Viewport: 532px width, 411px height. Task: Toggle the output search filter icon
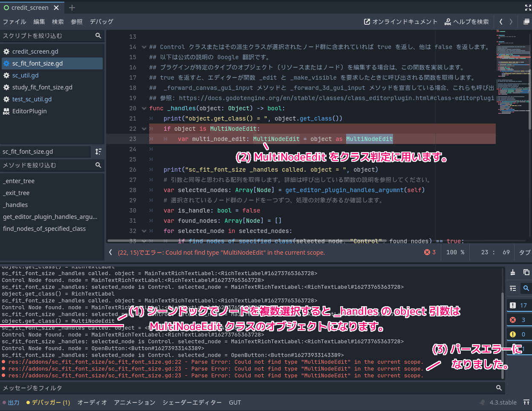point(526,288)
